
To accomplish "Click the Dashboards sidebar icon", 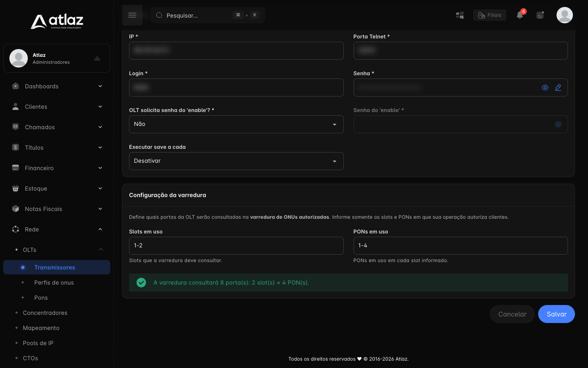I will pyautogui.click(x=16, y=86).
